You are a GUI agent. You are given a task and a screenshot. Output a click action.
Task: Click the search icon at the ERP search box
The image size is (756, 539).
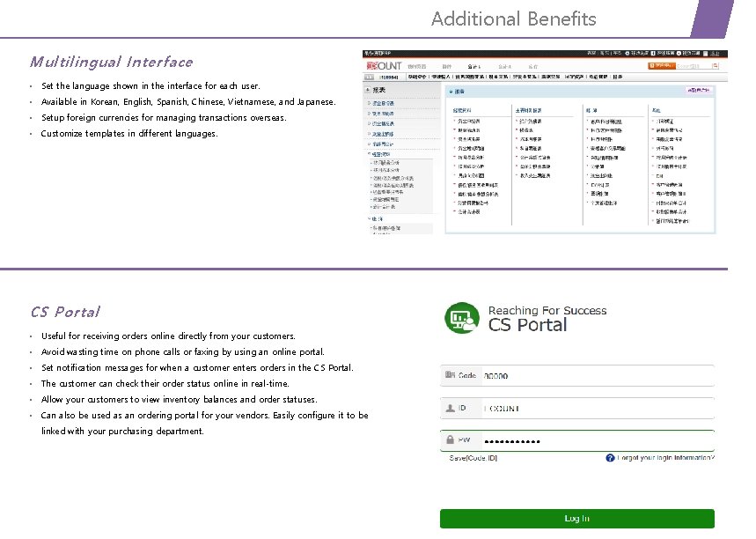click(x=716, y=66)
